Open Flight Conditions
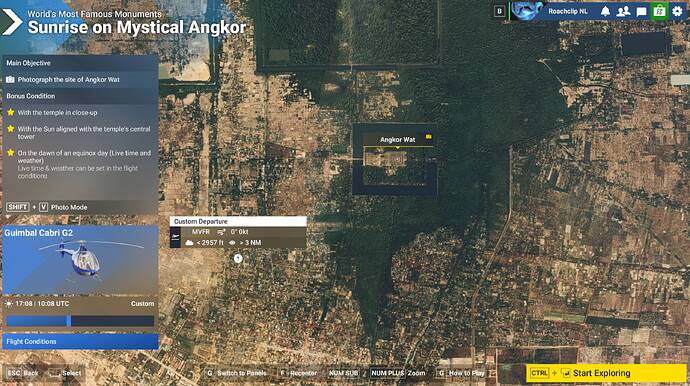690x386 pixels. (80, 342)
